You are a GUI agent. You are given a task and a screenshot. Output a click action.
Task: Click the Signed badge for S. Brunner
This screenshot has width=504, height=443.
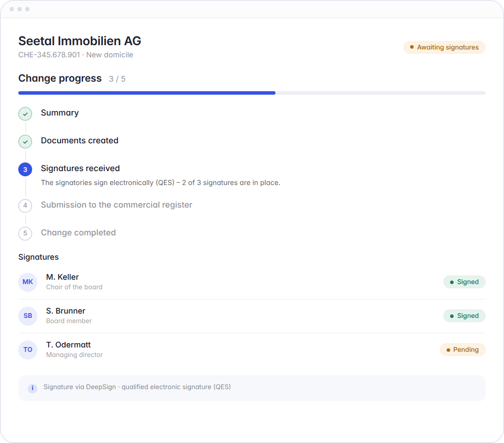(464, 316)
